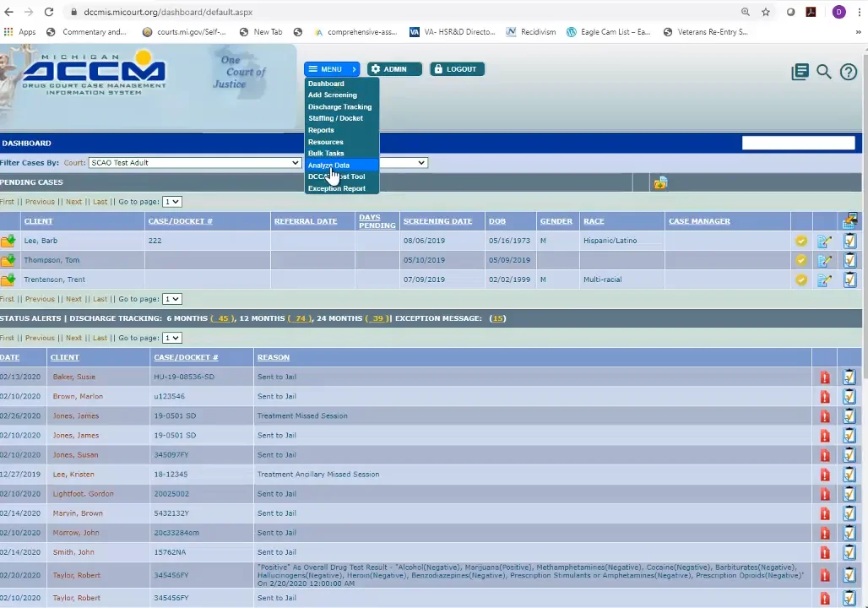The height and width of the screenshot is (608, 868).
Task: Click the folder icon beside Lee, Barb
Action: click(8, 241)
